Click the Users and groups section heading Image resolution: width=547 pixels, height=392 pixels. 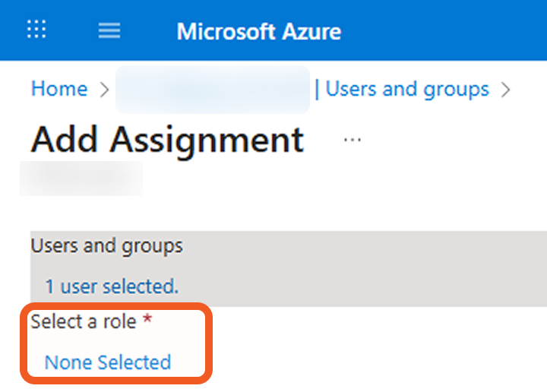click(x=106, y=246)
